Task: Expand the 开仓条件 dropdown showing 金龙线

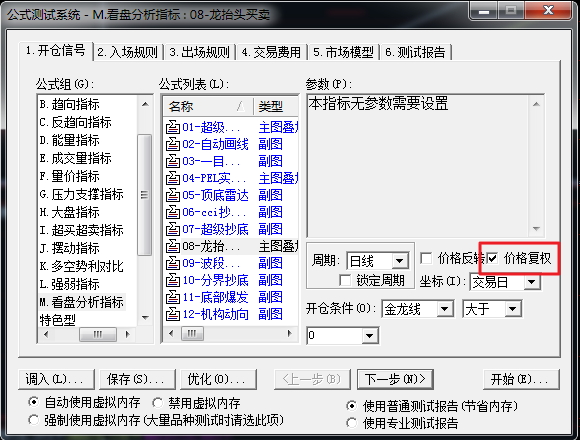Action: (x=444, y=309)
